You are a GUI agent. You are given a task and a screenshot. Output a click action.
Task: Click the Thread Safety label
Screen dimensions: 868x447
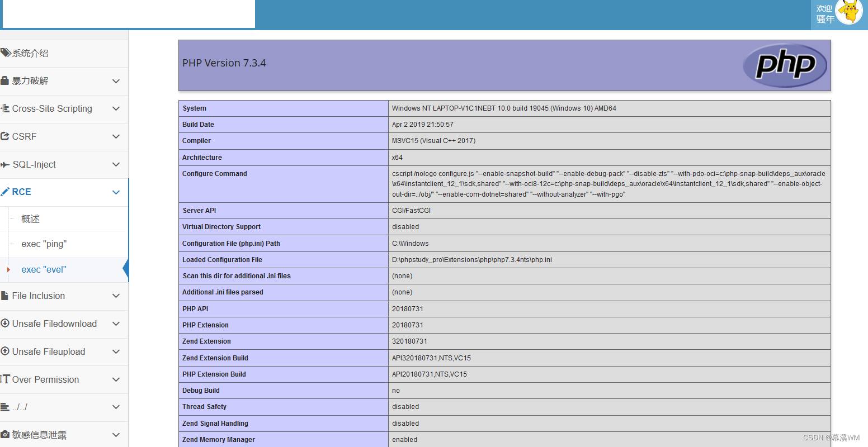(x=204, y=407)
